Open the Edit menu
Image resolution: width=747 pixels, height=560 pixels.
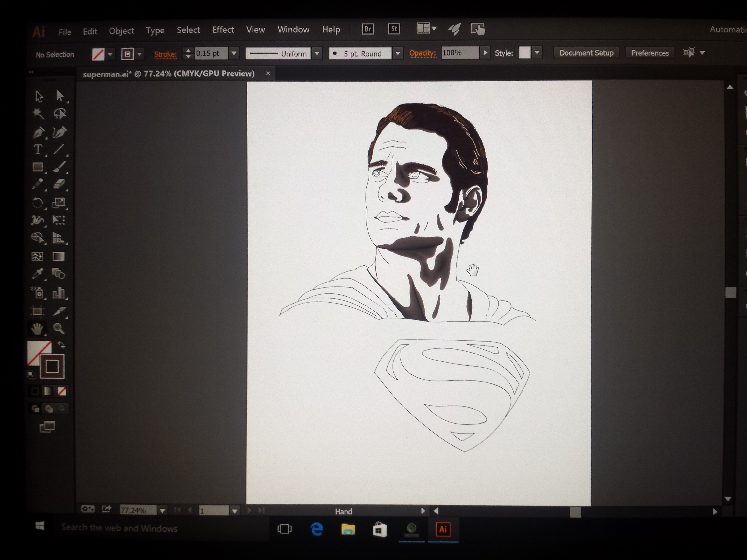90,31
